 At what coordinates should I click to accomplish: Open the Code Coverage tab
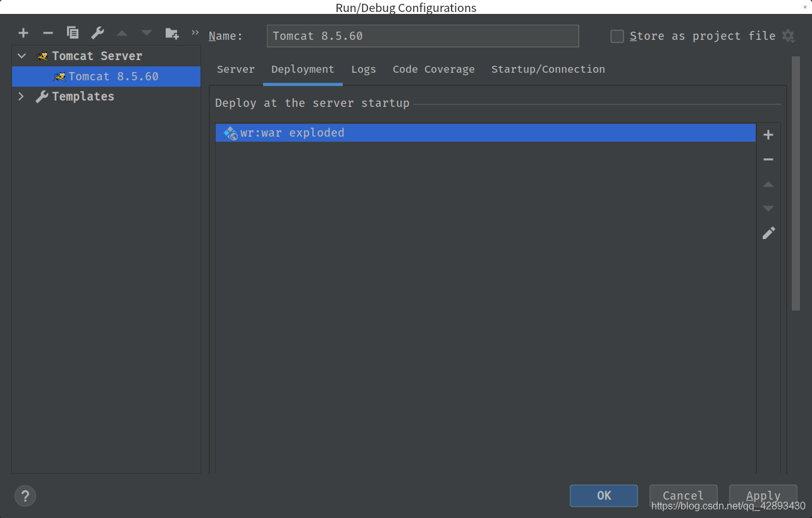pos(434,70)
